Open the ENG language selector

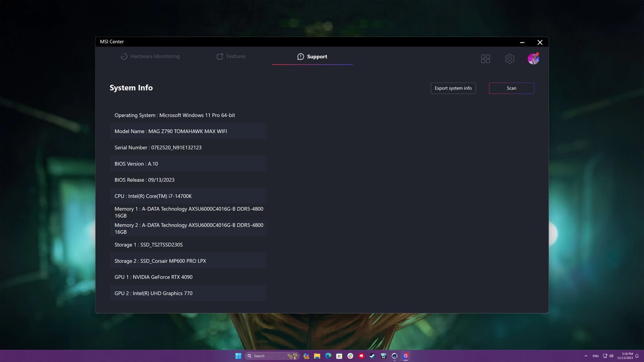point(595,356)
